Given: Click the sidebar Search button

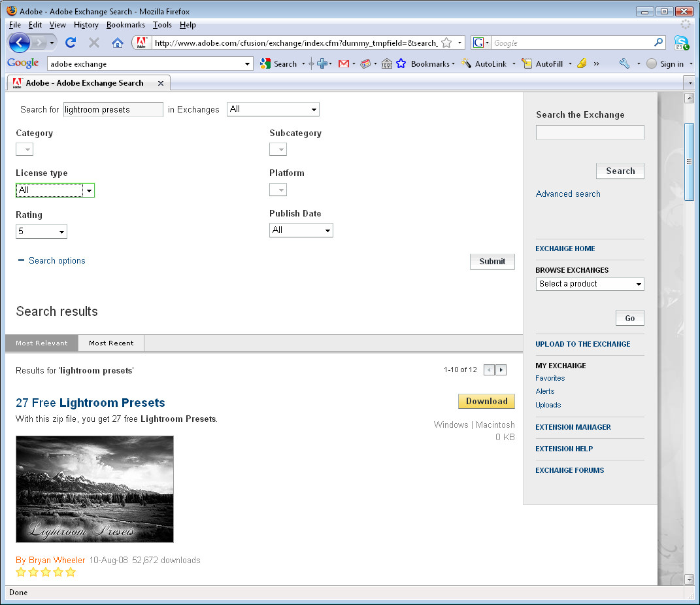Looking at the screenshot, I should pyautogui.click(x=620, y=171).
